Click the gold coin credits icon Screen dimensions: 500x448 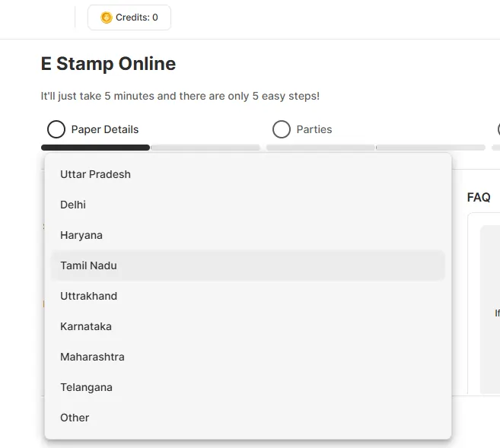pyautogui.click(x=107, y=17)
